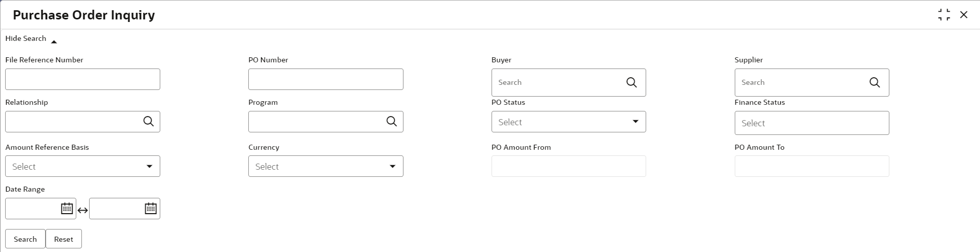The height and width of the screenshot is (252, 980).
Task: Focus the PO Number input field
Action: [x=326, y=79]
